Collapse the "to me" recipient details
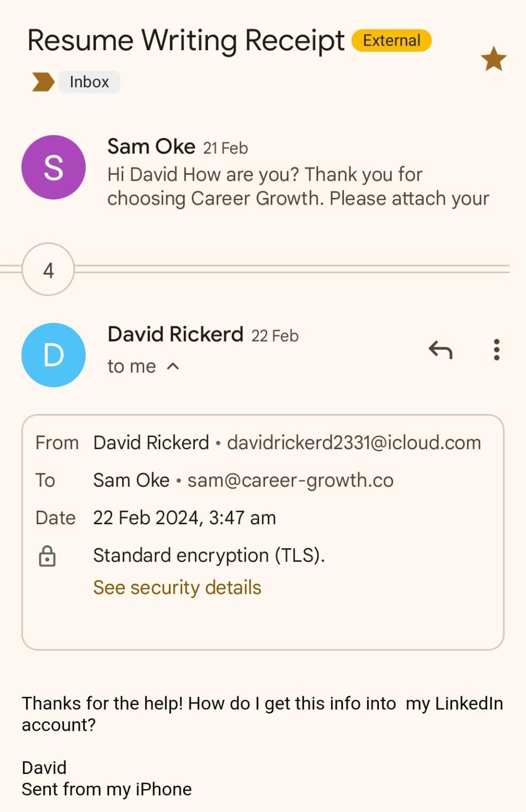The width and height of the screenshot is (526, 812). tap(173, 366)
